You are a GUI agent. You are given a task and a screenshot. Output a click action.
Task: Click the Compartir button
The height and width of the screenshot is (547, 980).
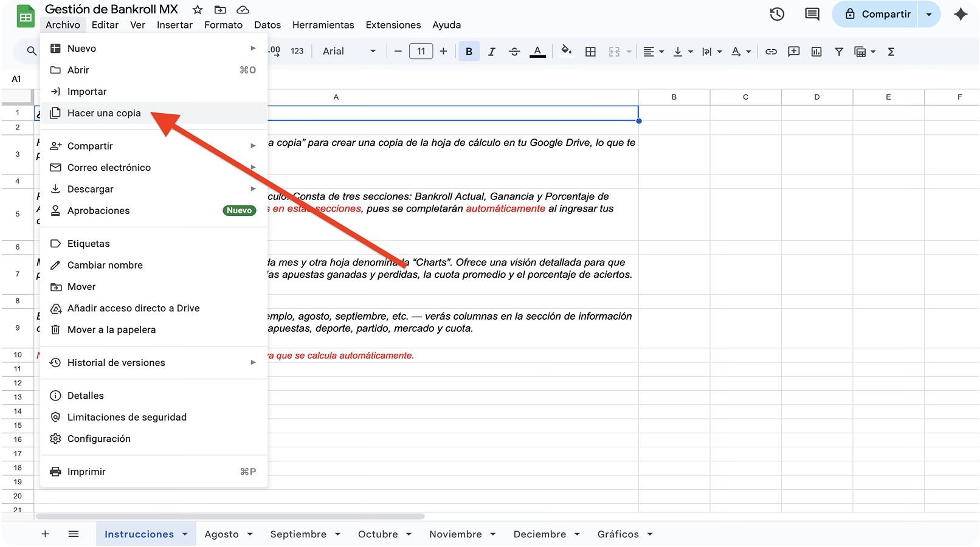(x=878, y=14)
